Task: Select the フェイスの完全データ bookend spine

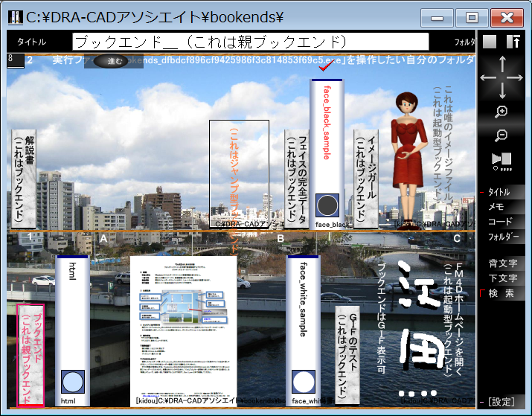Action: 297,179
